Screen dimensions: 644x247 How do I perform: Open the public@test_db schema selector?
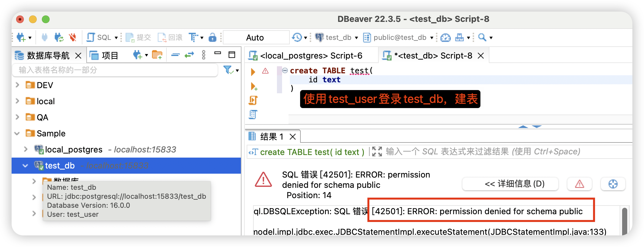tap(398, 38)
